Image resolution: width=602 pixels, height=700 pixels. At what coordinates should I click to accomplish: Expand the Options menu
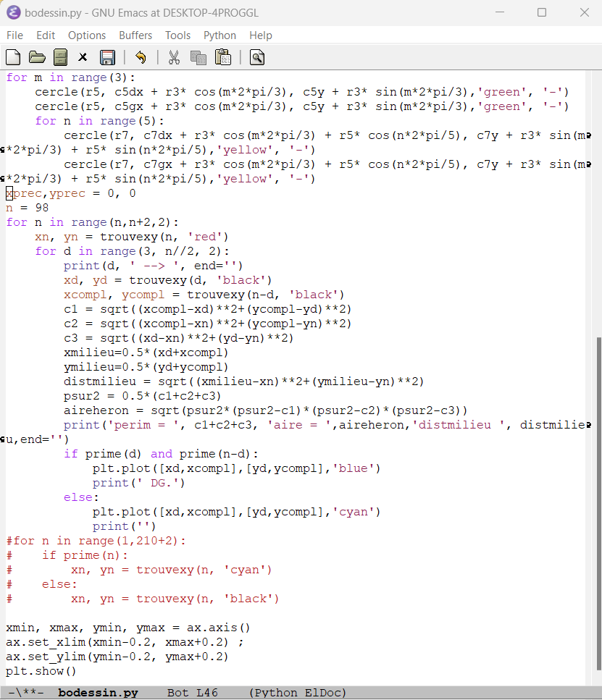tap(87, 35)
